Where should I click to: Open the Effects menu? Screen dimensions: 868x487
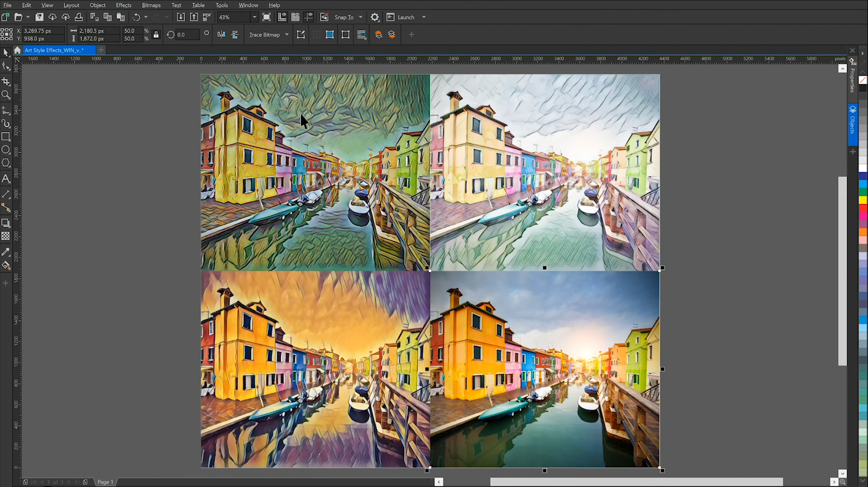tap(123, 5)
